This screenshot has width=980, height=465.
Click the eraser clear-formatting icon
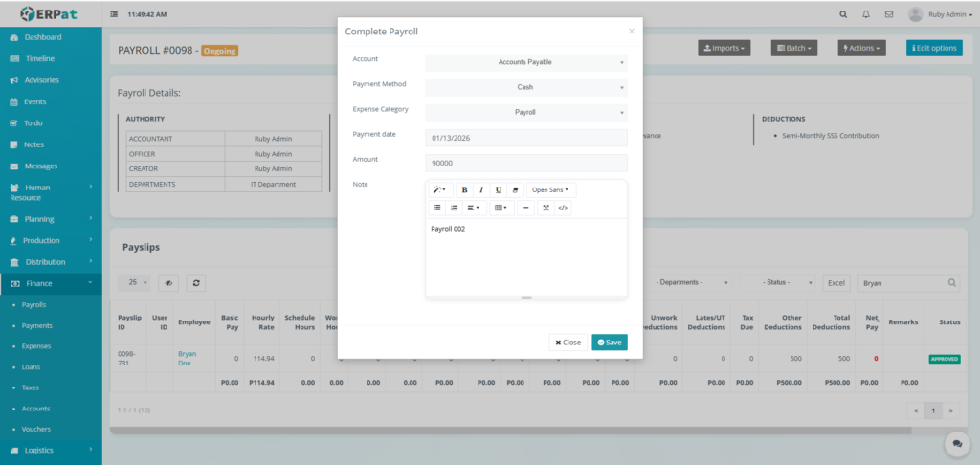(x=515, y=189)
